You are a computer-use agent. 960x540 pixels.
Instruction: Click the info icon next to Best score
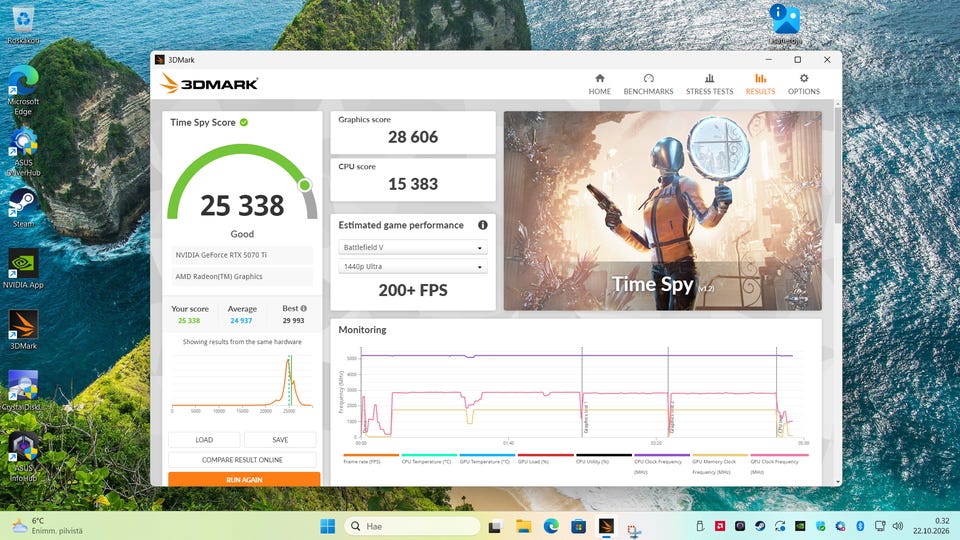click(x=304, y=308)
